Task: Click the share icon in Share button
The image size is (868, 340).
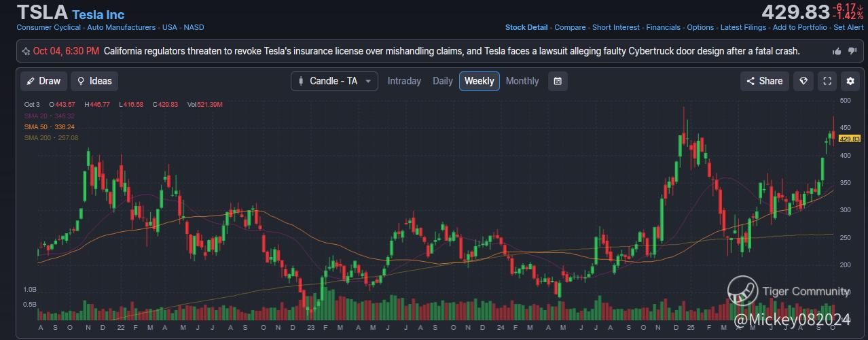Action: point(751,81)
